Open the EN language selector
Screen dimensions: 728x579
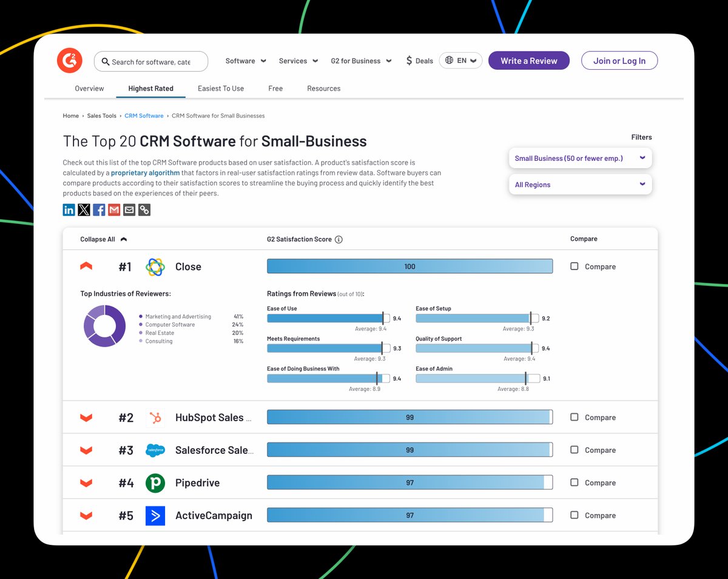(460, 60)
